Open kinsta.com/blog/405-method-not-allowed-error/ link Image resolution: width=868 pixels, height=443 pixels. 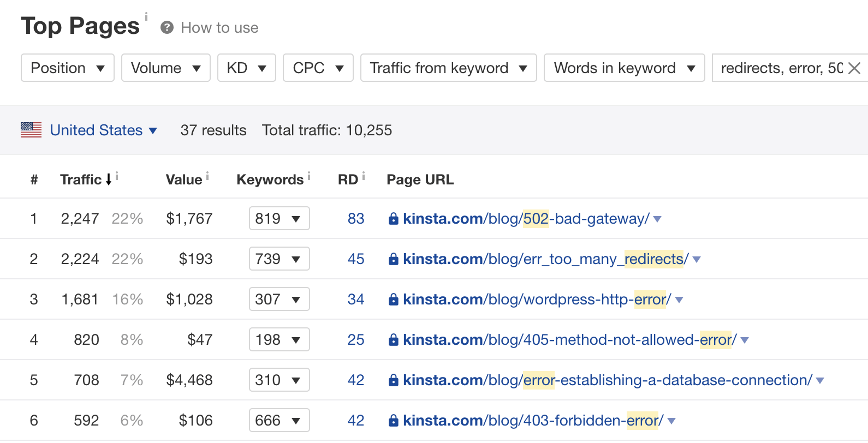(570, 340)
